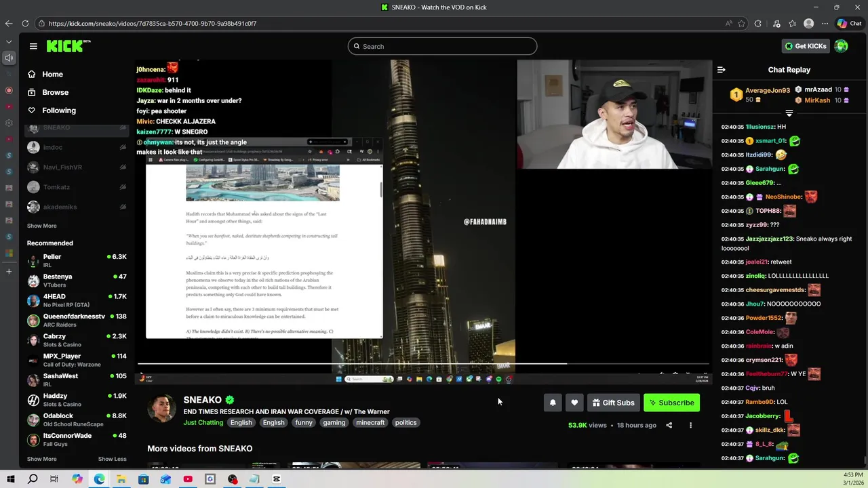This screenshot has height=488, width=868.
Task: Open the recommended channel Cabrzy
Action: point(77,340)
